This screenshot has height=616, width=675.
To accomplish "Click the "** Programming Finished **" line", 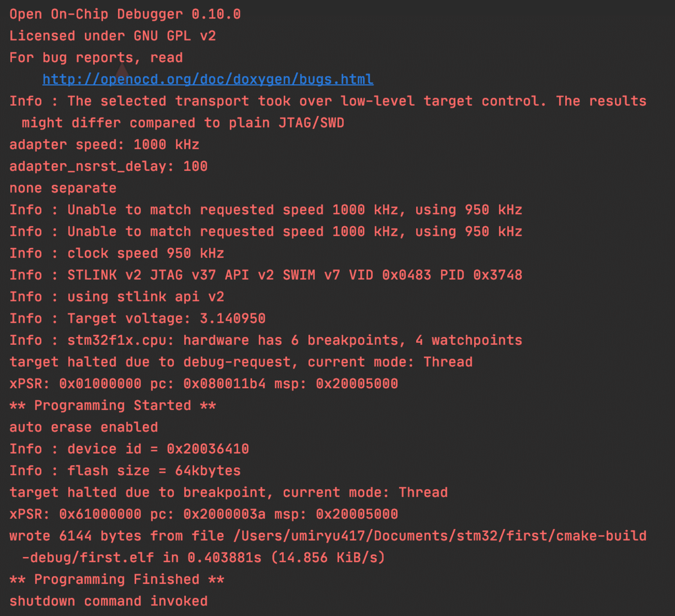I will [x=116, y=579].
